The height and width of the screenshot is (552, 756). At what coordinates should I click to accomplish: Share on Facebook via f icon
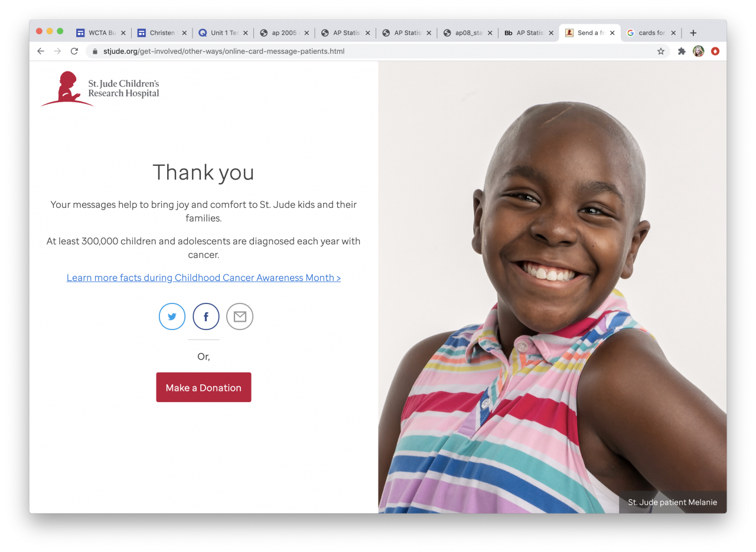(x=206, y=316)
